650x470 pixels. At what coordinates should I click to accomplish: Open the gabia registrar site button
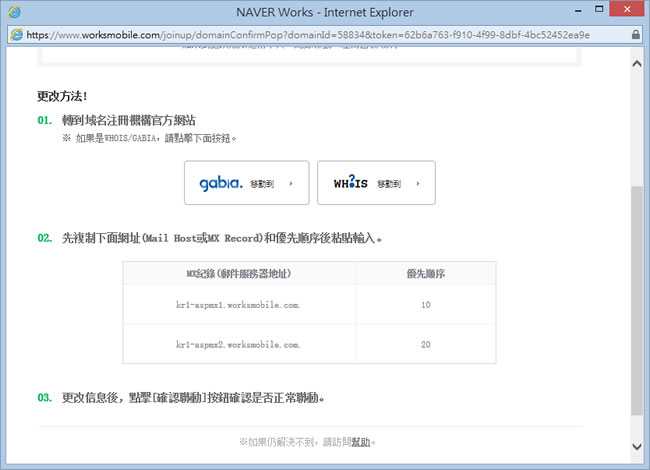[x=247, y=183]
